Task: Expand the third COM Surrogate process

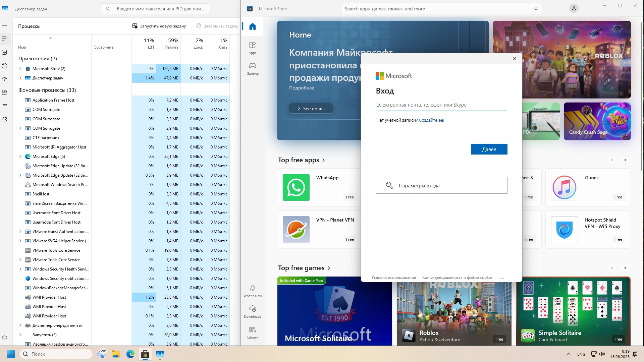Action: tap(20, 128)
